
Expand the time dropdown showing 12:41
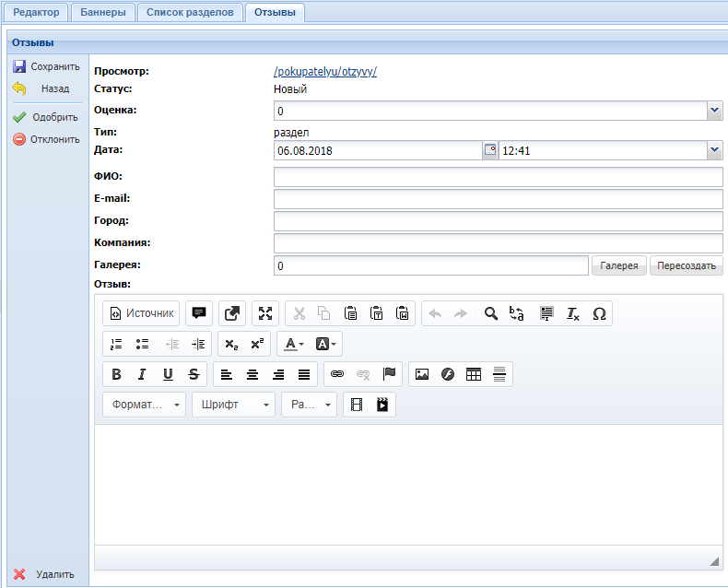[714, 150]
